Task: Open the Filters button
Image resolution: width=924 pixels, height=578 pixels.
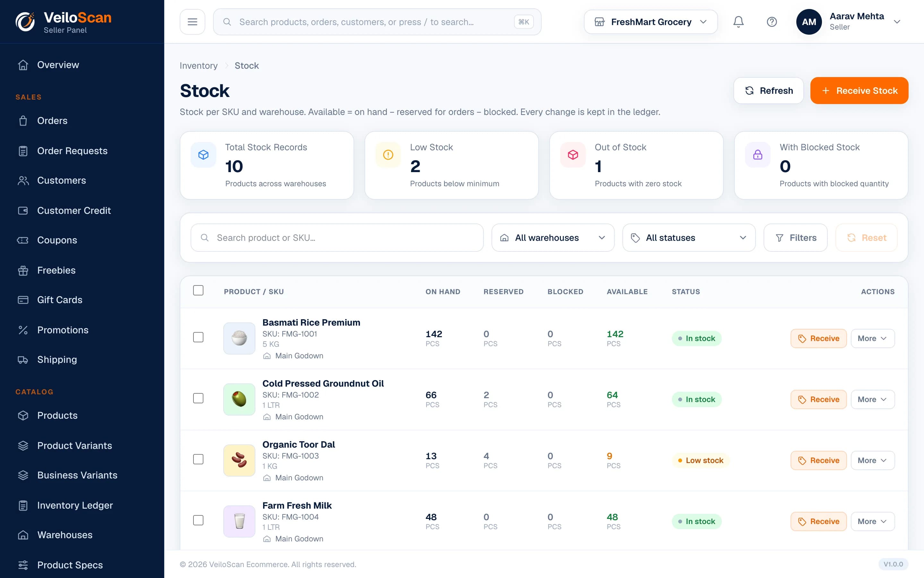Action: (795, 238)
